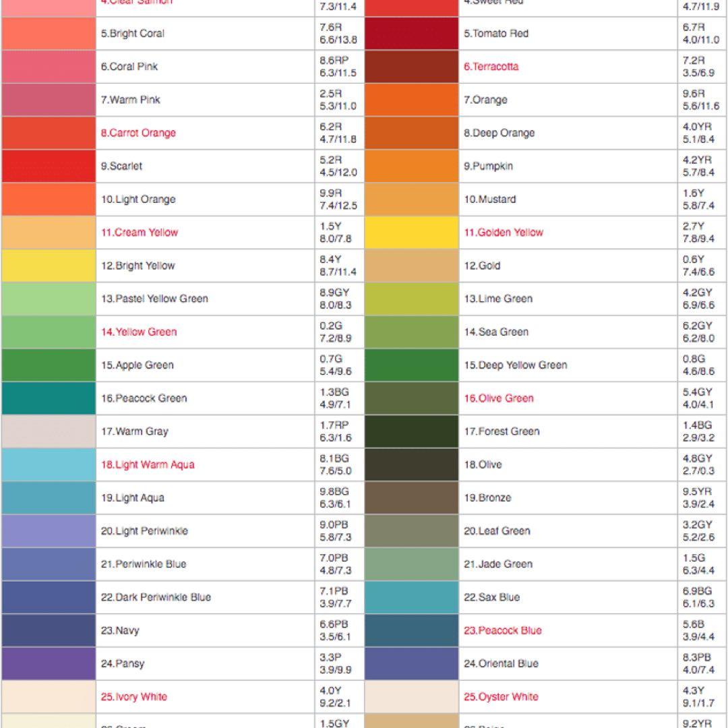The width and height of the screenshot is (728, 728).
Task: Click the 8.4Y Munsell value of Bright Yellow
Action: 330,259
